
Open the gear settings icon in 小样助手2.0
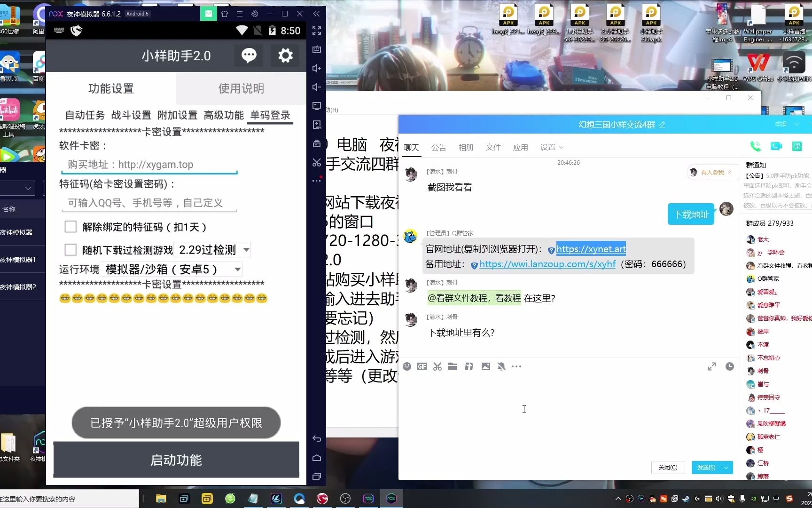[285, 56]
